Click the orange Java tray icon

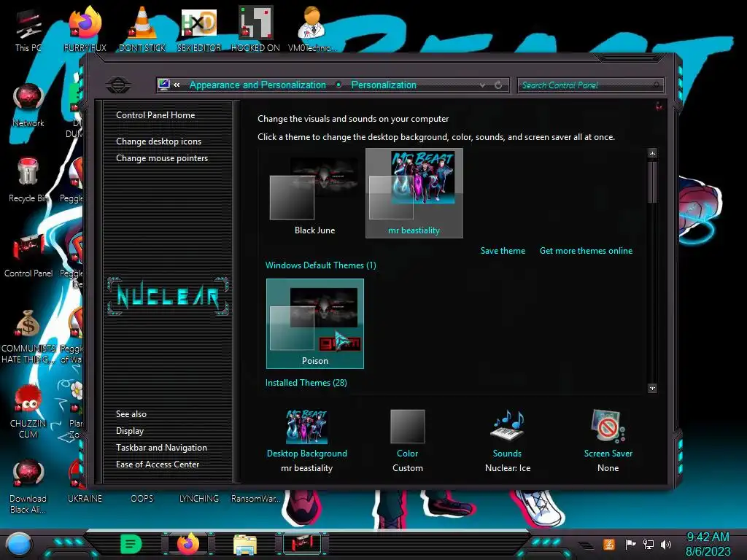click(608, 544)
